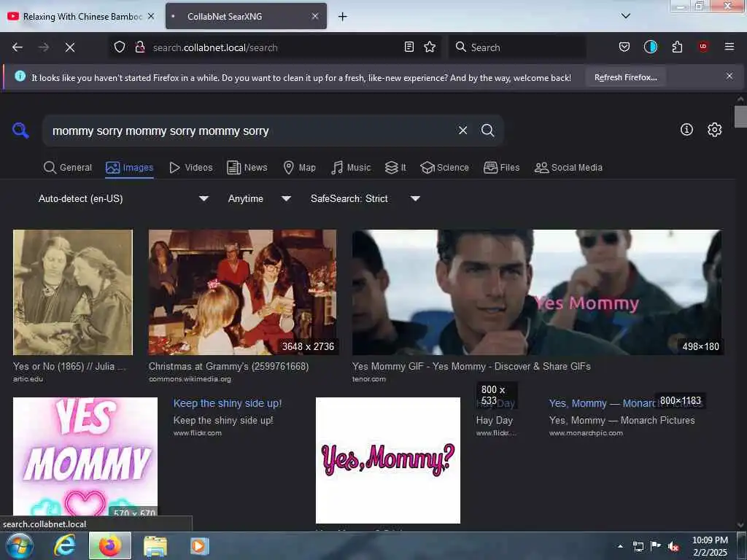Open the extensions puzzle icon

click(x=677, y=47)
